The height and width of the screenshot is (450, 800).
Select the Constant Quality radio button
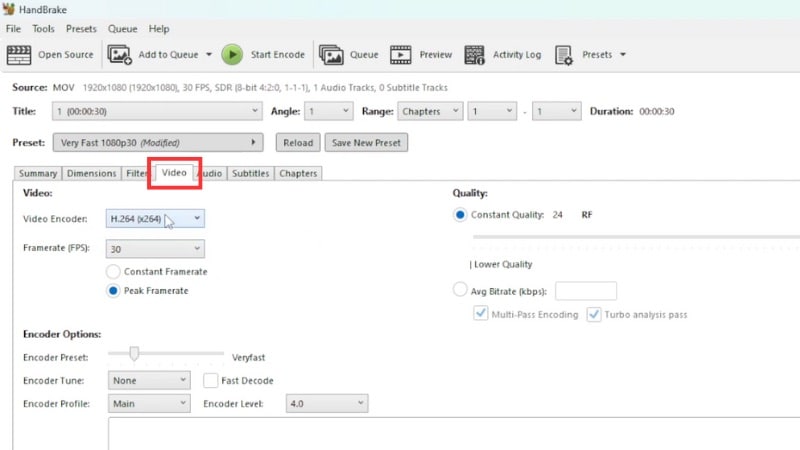coord(460,215)
